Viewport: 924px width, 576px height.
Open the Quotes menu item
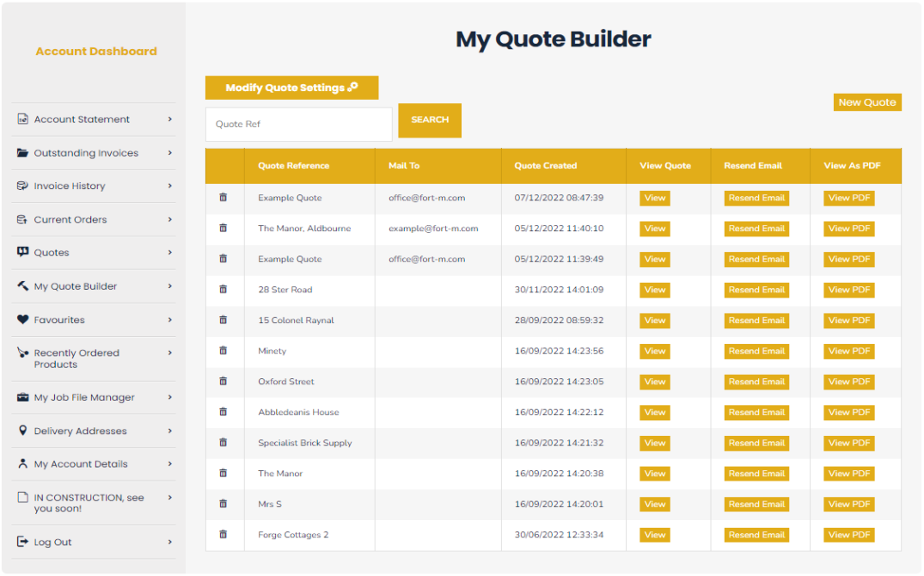tap(52, 253)
